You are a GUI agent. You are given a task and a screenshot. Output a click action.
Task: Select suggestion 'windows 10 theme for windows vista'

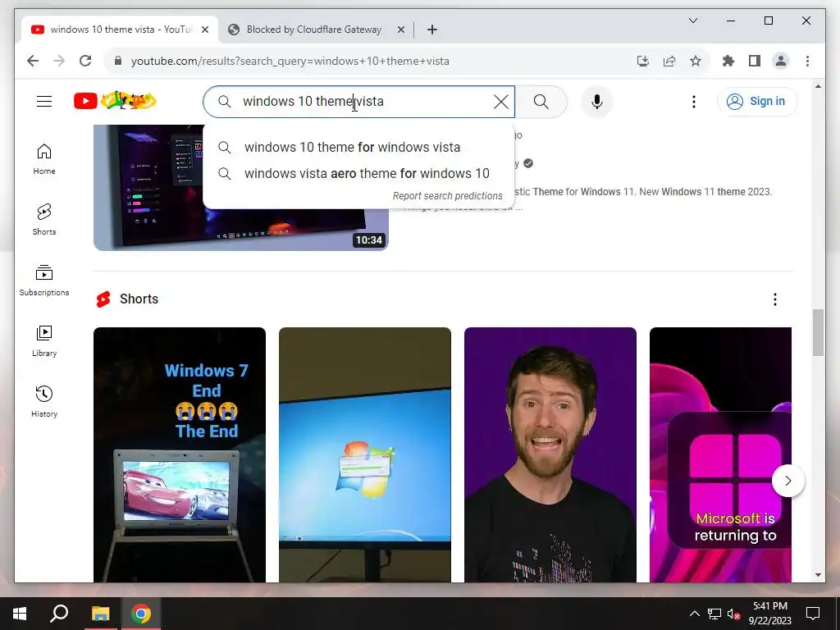tap(358, 147)
